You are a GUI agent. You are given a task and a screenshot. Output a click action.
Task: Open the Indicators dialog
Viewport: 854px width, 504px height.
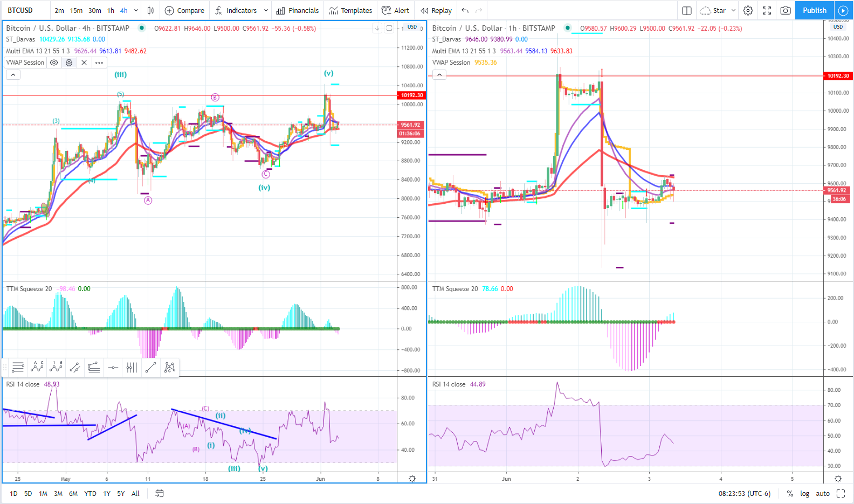point(236,10)
